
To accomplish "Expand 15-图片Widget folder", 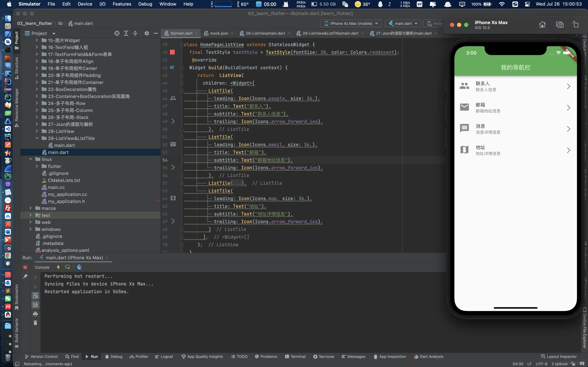I will (37, 40).
